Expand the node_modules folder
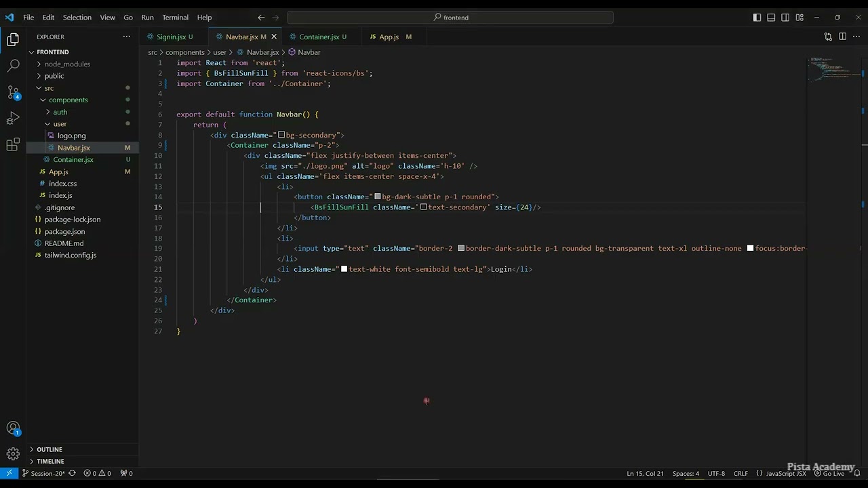The width and height of the screenshot is (868, 488). [67, 64]
